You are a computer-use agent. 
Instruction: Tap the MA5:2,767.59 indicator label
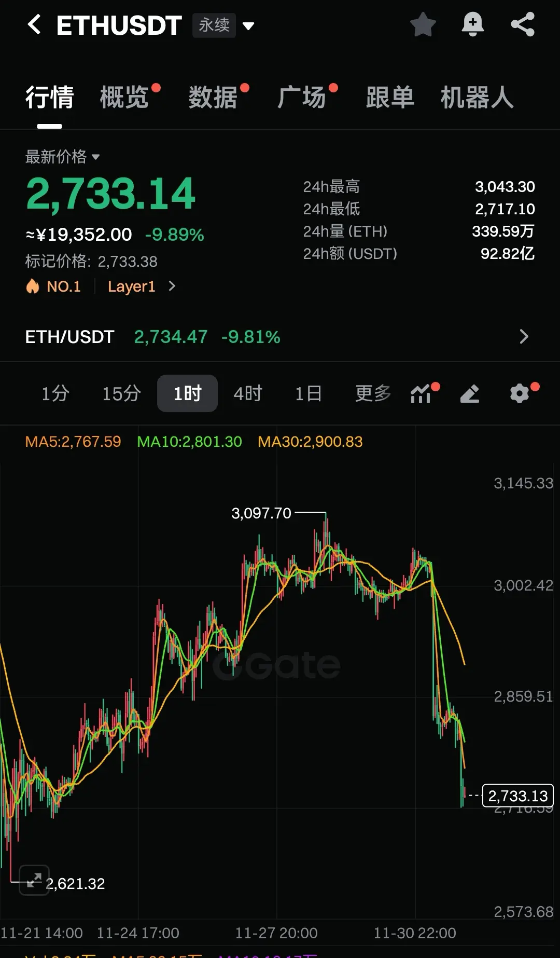tap(73, 442)
